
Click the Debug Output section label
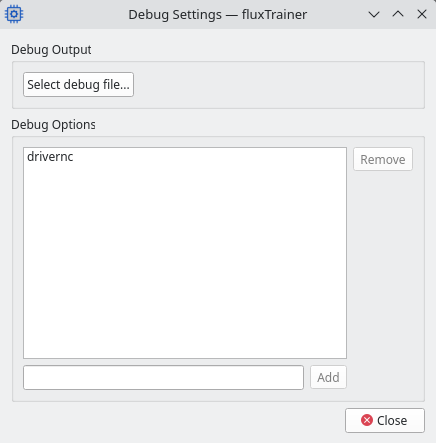click(51, 50)
